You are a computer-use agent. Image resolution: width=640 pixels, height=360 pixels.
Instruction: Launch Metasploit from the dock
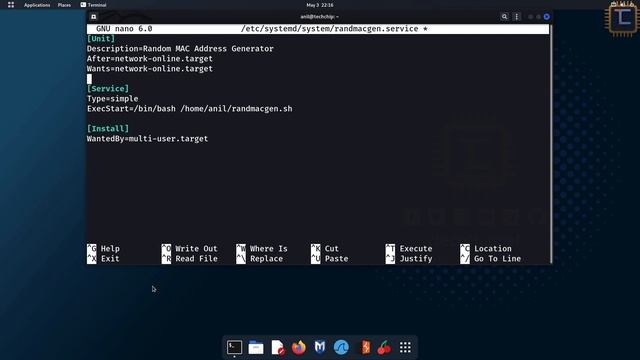click(320, 347)
